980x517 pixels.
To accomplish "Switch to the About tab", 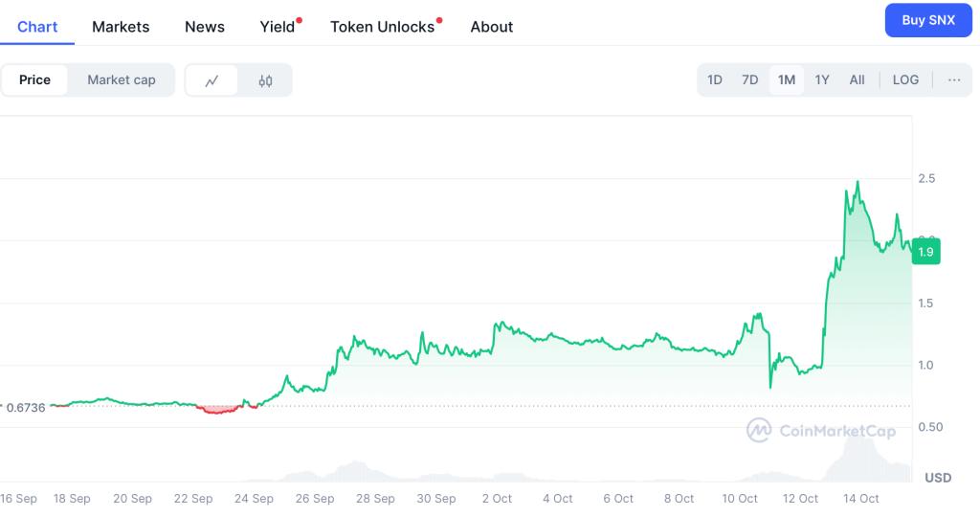I will tap(492, 27).
